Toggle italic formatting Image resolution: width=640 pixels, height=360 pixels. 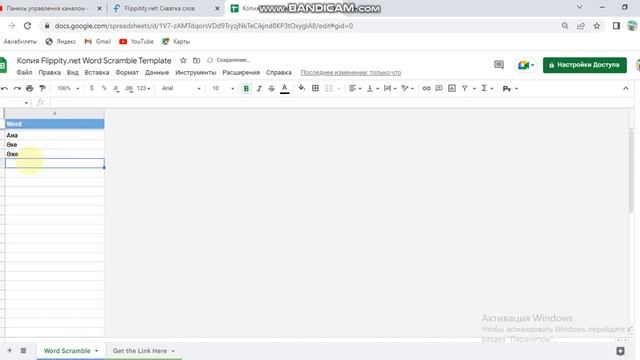click(259, 89)
